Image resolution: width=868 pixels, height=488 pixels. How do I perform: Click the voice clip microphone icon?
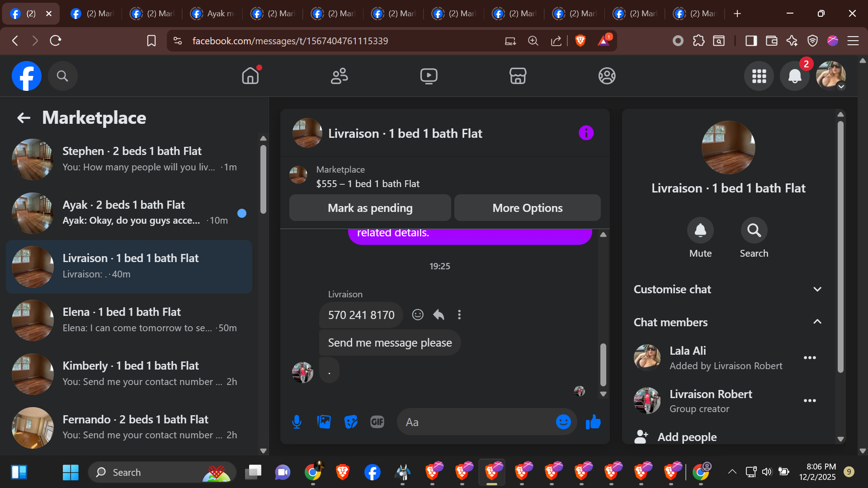point(297,422)
